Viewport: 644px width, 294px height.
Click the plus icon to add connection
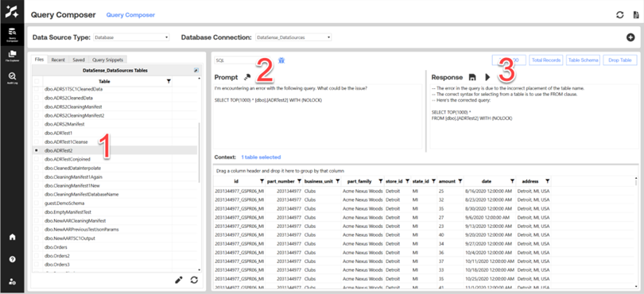[630, 37]
